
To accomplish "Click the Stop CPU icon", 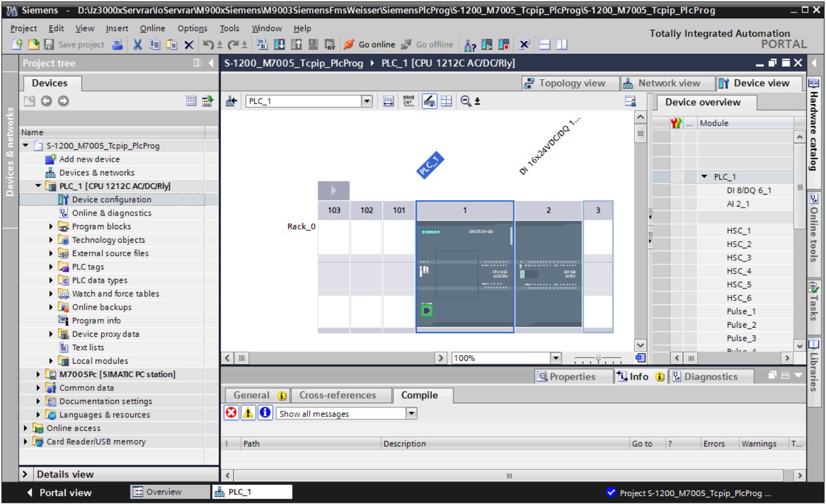I will 504,45.
